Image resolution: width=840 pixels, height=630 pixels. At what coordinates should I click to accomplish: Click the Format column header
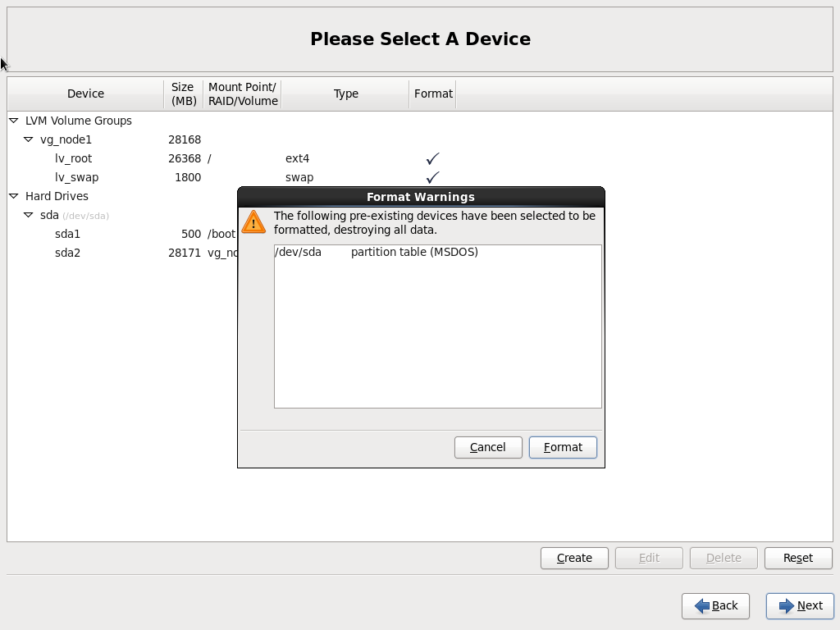(x=433, y=94)
